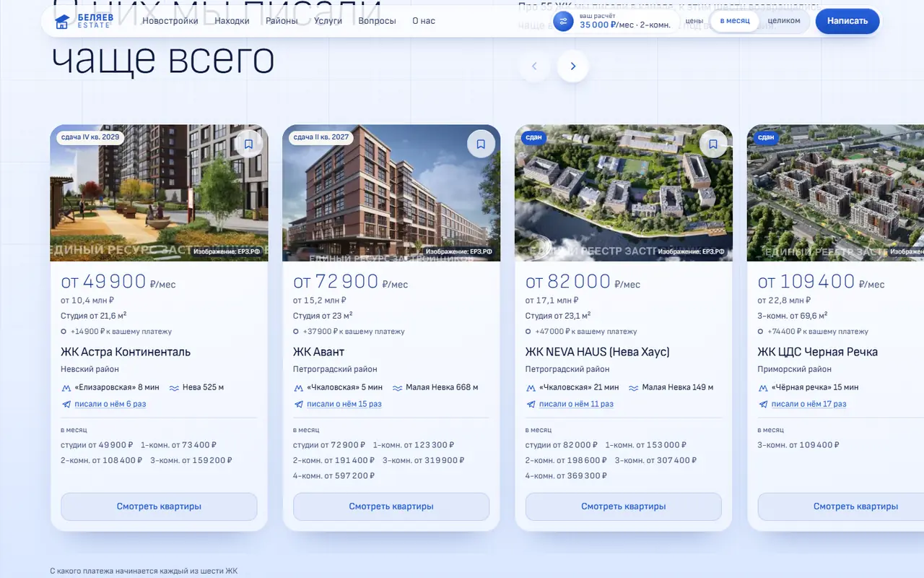Image resolution: width=924 pixels, height=578 pixels.
Task: Click Смотреть квартиры for ЖК NEVA HAUS
Action: point(624,506)
